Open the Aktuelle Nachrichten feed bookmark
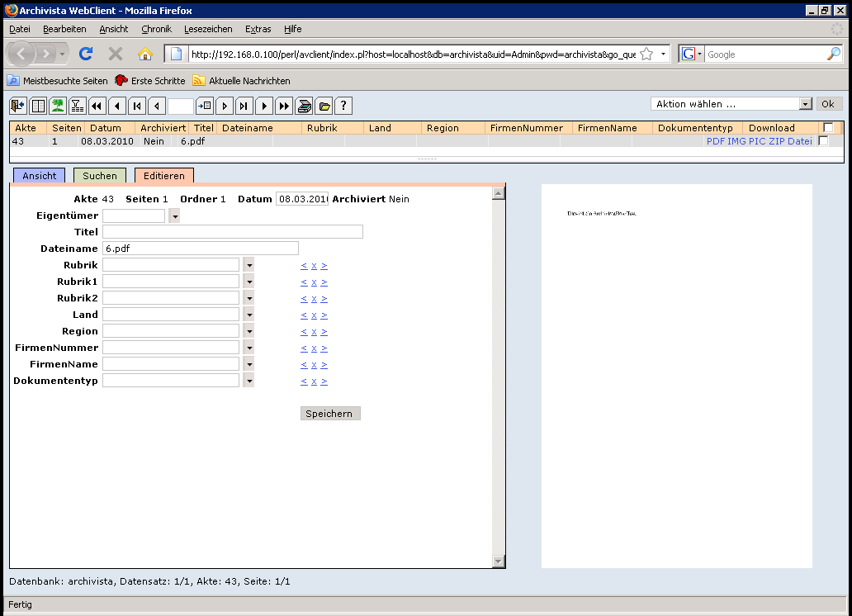Viewport: 852px width, 616px height. point(242,80)
